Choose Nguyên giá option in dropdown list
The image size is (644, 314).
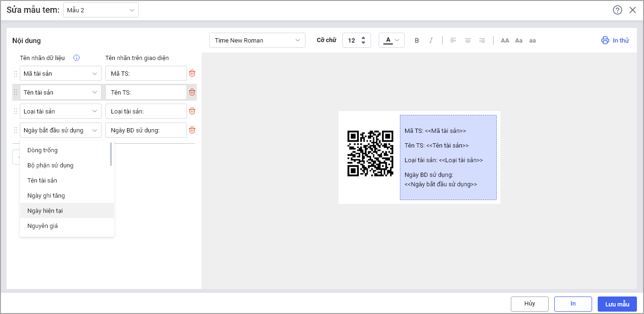pos(42,226)
